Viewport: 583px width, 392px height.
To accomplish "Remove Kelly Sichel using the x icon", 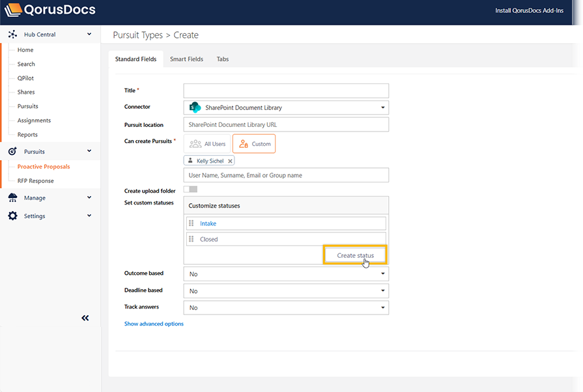I will (230, 161).
